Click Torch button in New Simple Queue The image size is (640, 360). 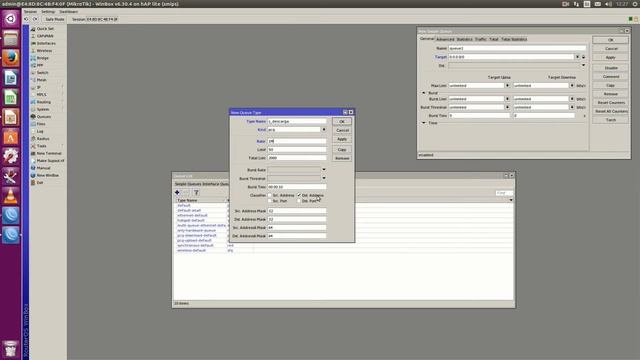click(x=611, y=120)
